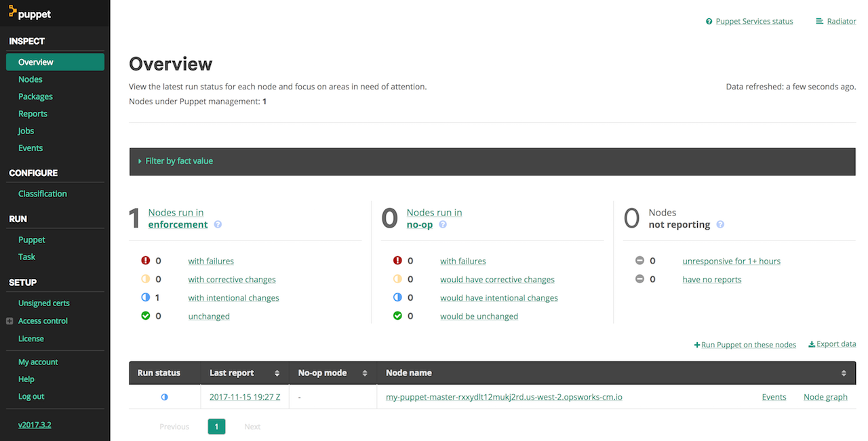This screenshot has width=868, height=441.
Task: Go to page 1 in pagination
Action: pos(216,427)
